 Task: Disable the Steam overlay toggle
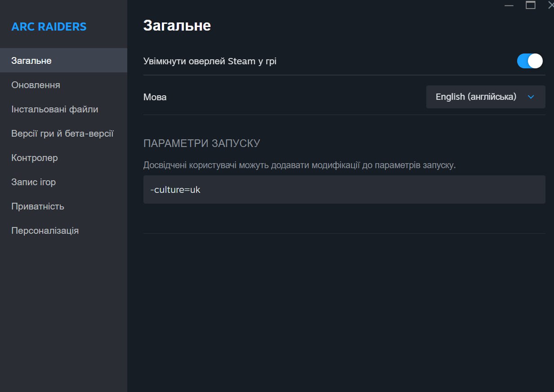(530, 61)
